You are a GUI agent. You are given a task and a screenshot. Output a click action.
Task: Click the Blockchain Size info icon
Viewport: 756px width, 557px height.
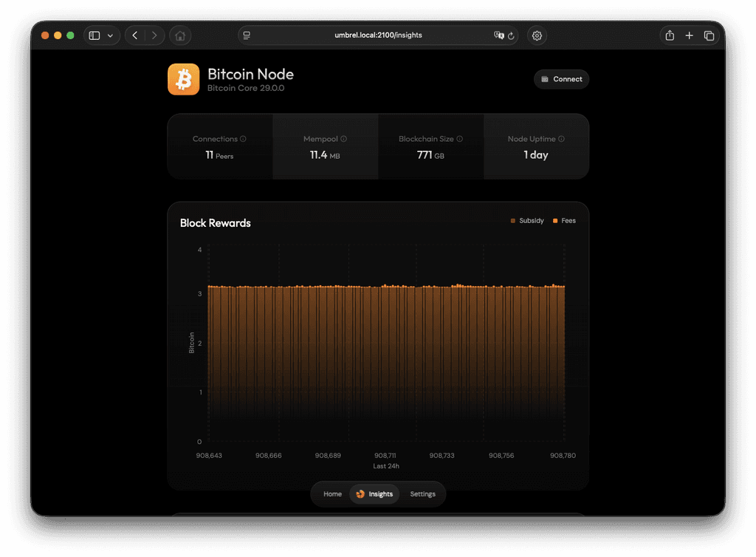(x=459, y=138)
